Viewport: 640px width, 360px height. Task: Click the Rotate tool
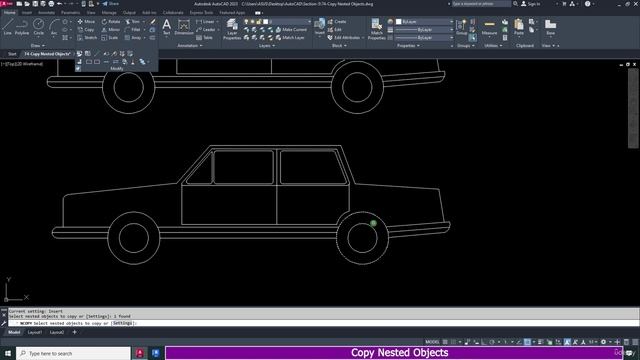tap(111, 22)
